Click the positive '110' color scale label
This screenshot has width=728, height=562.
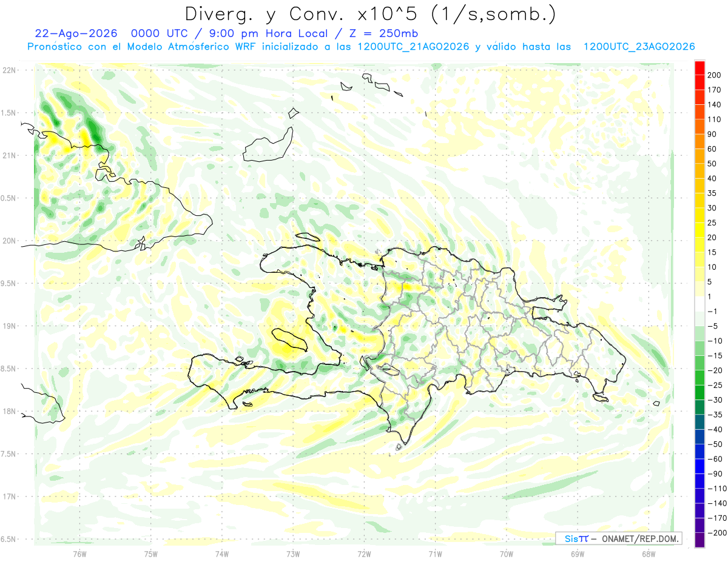715,119
